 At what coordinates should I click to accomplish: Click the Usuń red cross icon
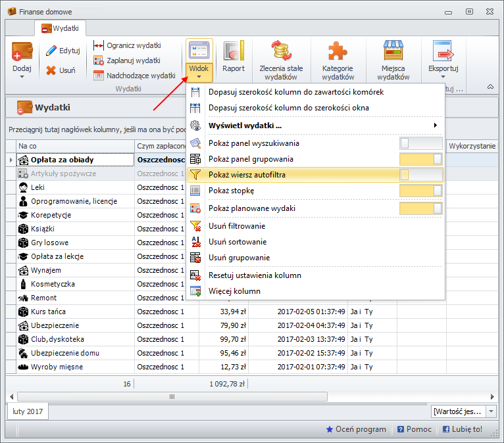click(x=51, y=70)
